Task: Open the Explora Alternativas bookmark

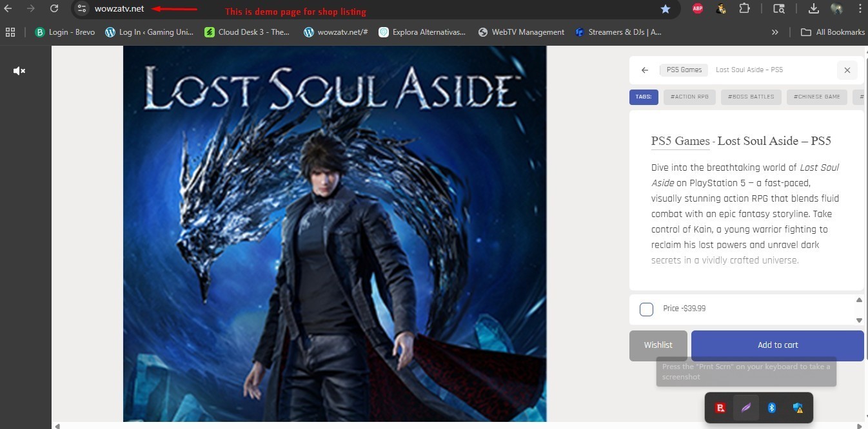Action: (422, 32)
